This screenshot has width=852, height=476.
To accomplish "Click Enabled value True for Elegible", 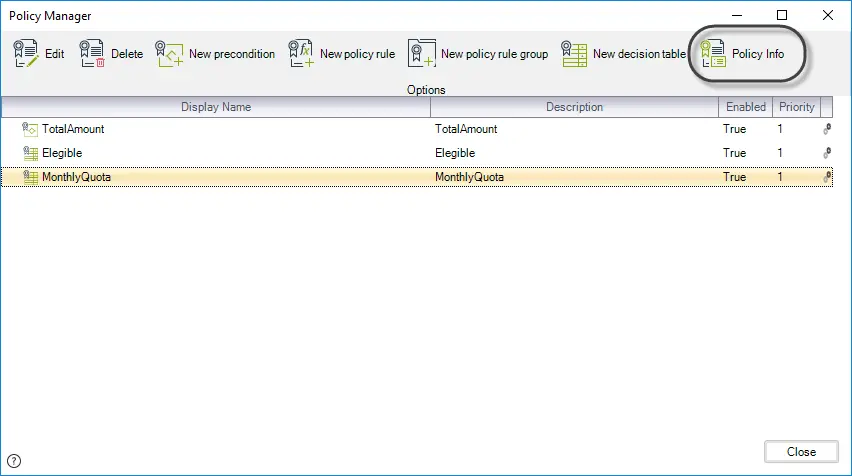I will click(734, 153).
